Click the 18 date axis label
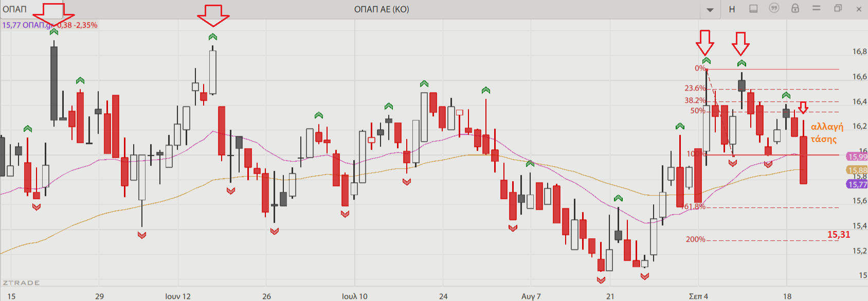Image resolution: width=868 pixels, height=301 pixels. [x=787, y=296]
